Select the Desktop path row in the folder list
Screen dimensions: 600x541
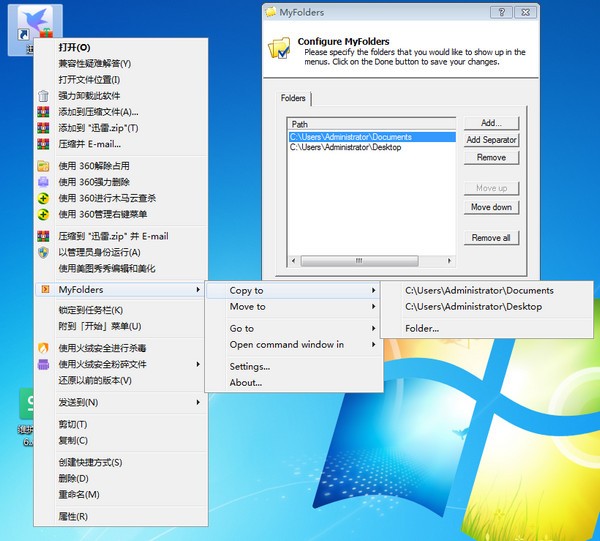point(345,147)
